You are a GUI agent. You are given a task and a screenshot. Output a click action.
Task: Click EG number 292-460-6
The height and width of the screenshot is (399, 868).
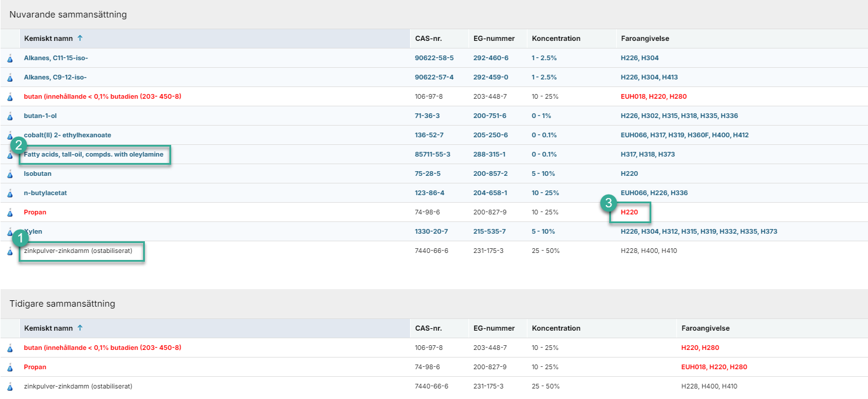pyautogui.click(x=491, y=58)
